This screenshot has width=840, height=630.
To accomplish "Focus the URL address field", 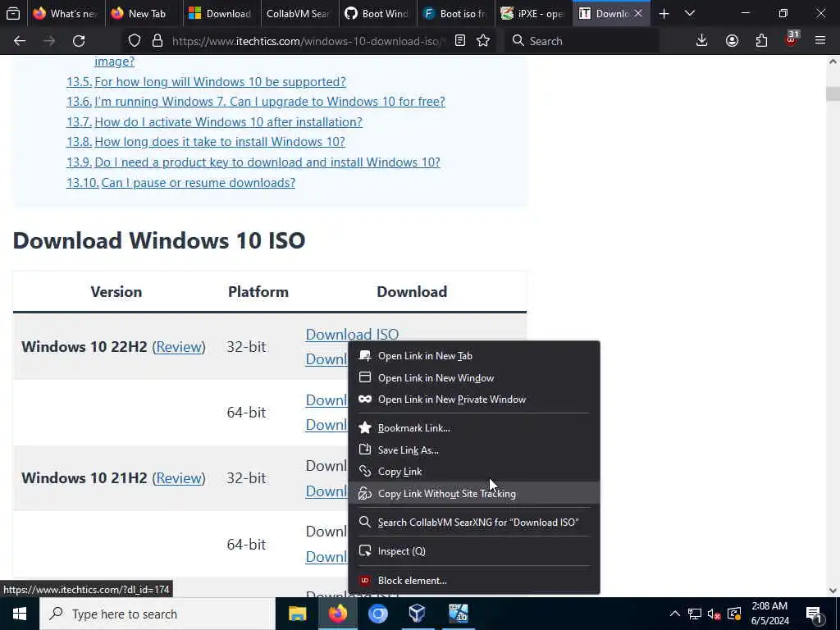I will [x=308, y=41].
